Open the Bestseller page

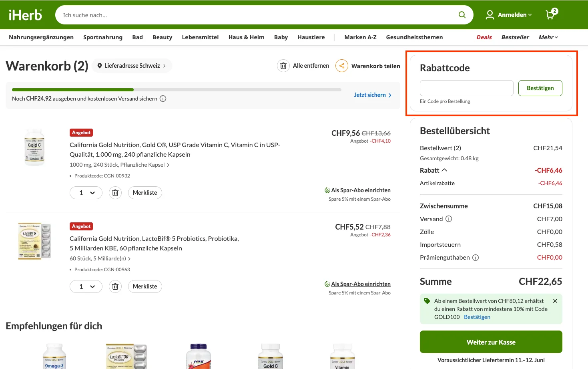(515, 37)
